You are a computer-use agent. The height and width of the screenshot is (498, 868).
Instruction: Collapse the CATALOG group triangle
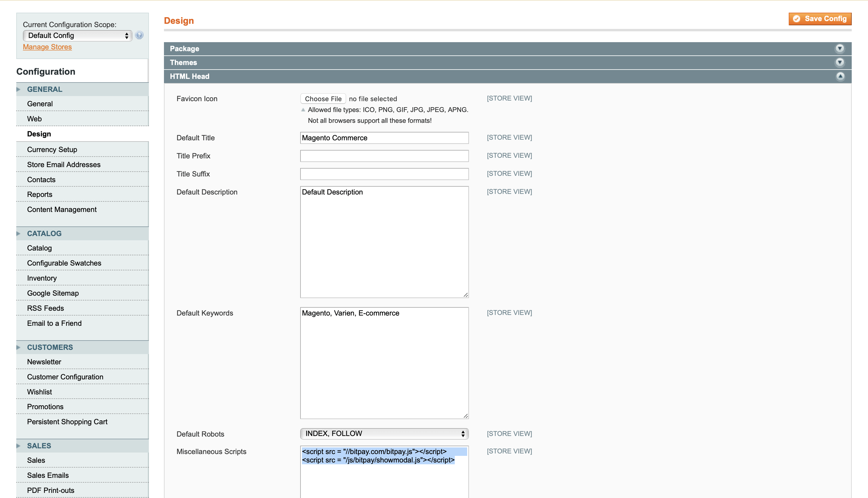18,234
